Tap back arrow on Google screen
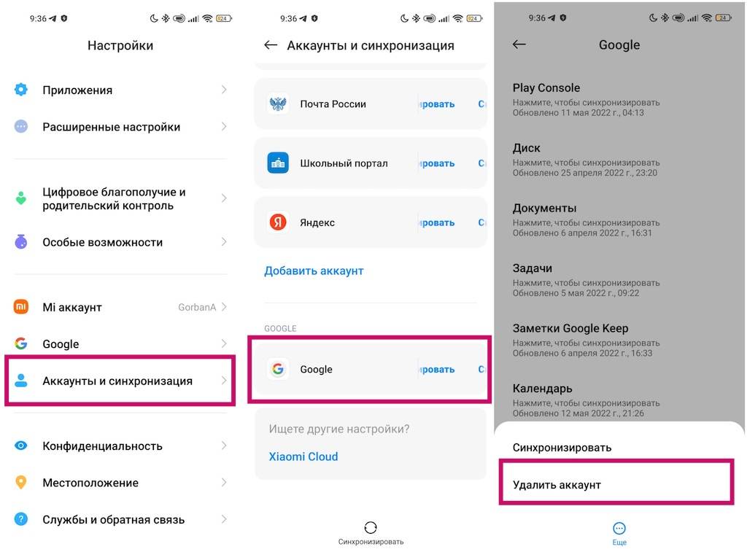The image size is (747, 560). (519, 44)
